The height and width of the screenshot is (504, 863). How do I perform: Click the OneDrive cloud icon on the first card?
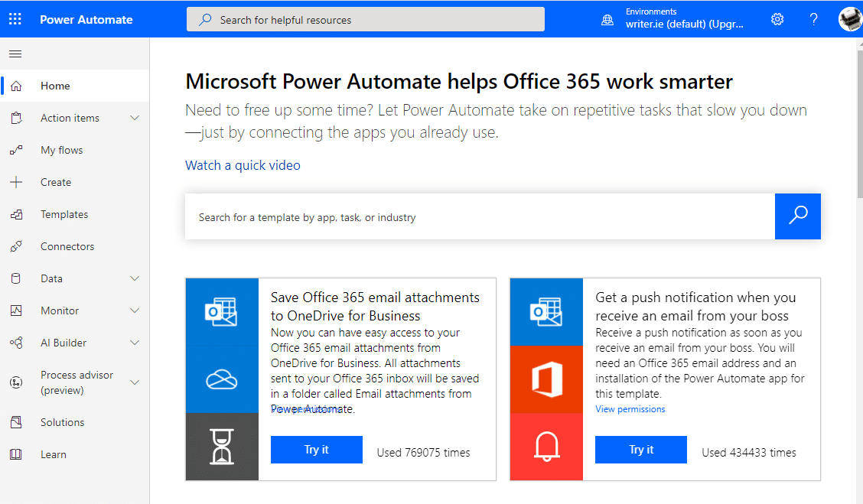222,379
